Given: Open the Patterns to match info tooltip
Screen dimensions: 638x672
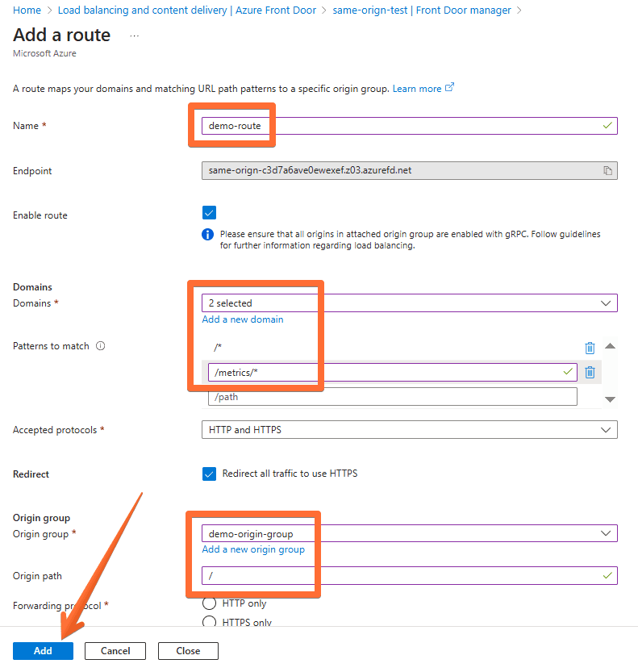Looking at the screenshot, I should (100, 345).
